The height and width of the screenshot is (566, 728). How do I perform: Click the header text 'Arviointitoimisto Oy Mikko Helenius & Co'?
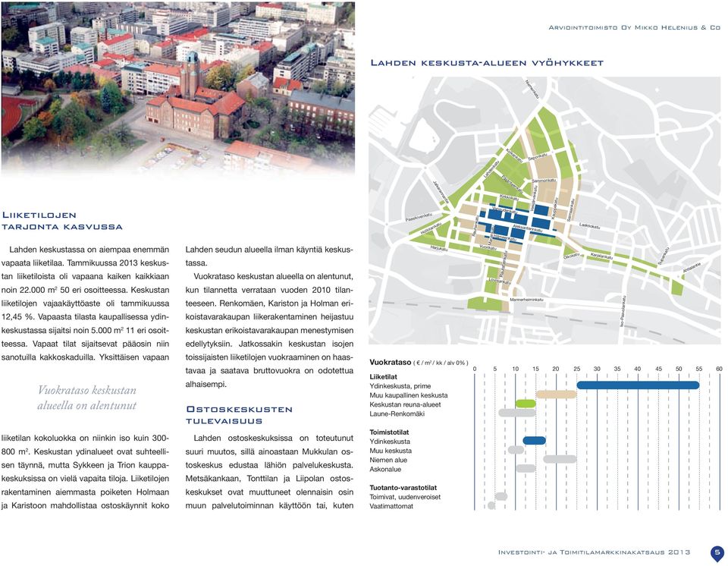634,27
